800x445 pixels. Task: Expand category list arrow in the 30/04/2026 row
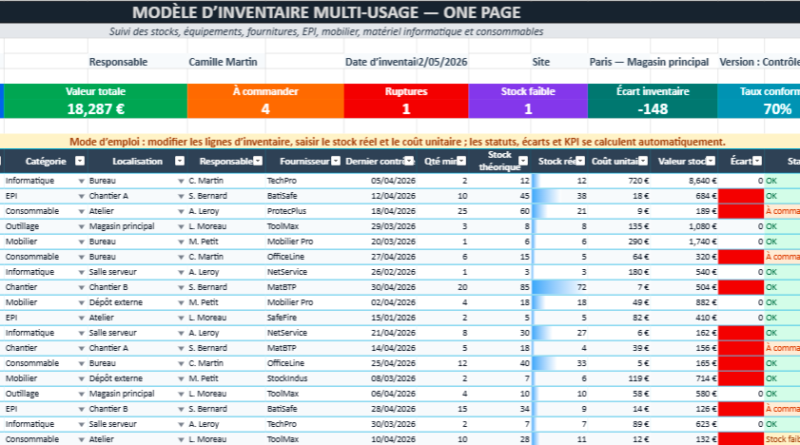tap(81, 287)
